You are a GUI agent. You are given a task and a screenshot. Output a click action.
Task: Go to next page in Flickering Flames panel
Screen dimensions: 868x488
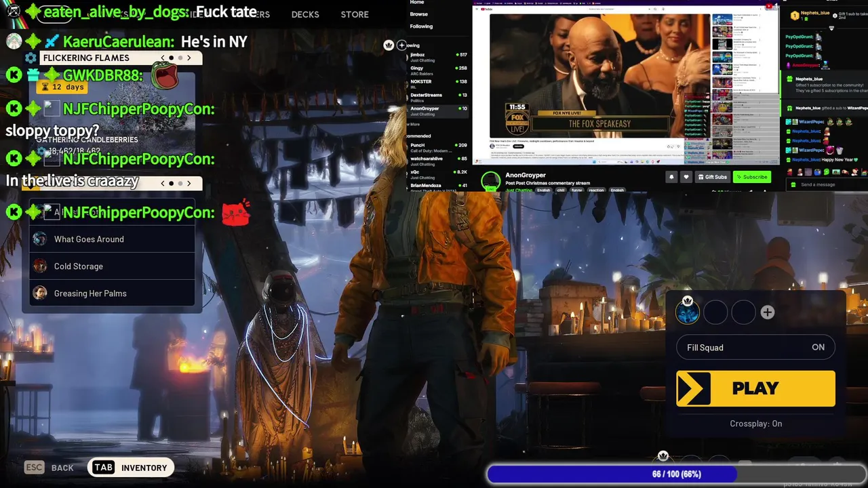[x=189, y=58]
